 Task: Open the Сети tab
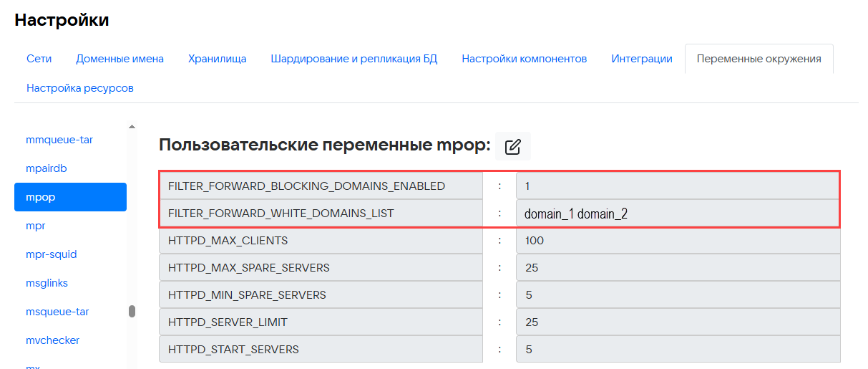(39, 59)
